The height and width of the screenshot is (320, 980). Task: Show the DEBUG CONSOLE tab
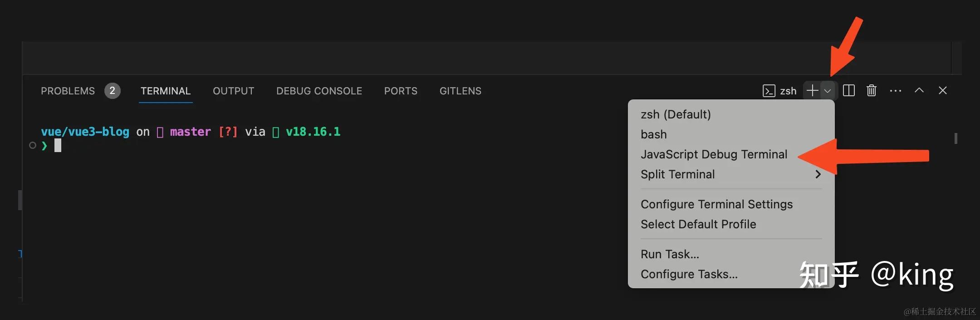pyautogui.click(x=319, y=91)
